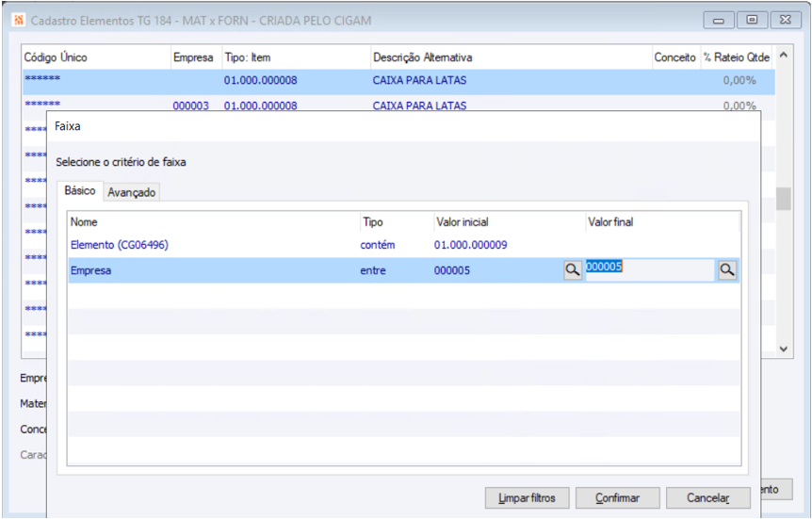Click scroll up arrow of main grid
The height and width of the screenshot is (519, 812).
coord(784,55)
